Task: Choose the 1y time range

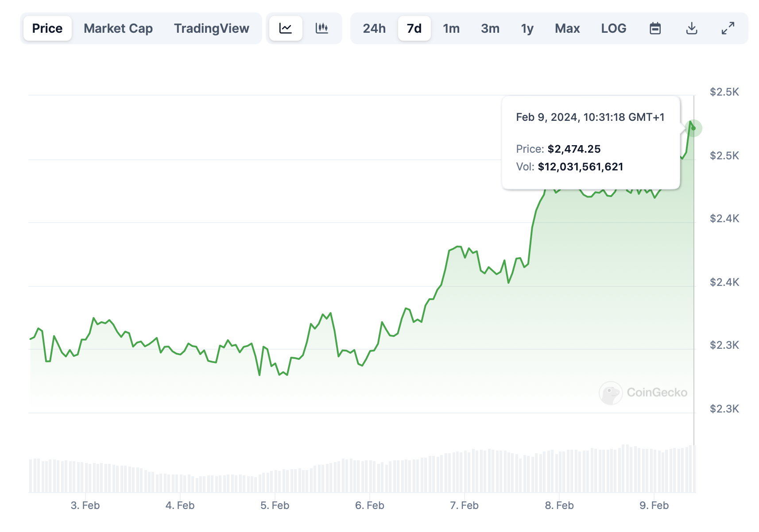Action: (527, 28)
